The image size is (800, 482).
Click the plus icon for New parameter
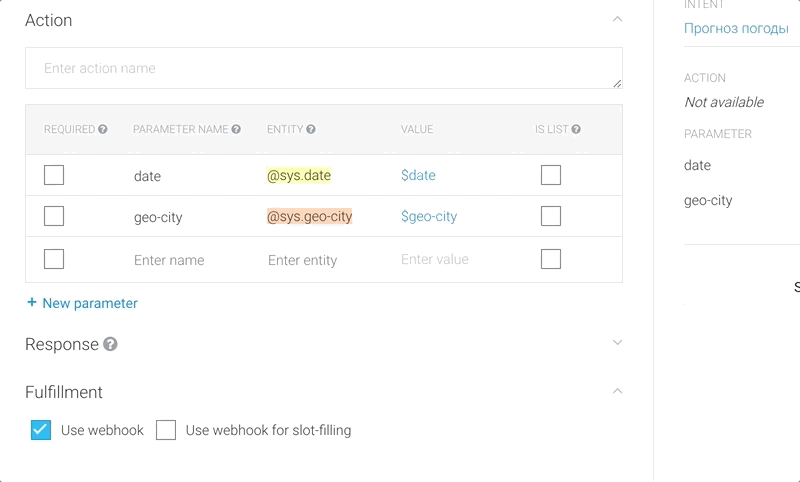(x=32, y=302)
